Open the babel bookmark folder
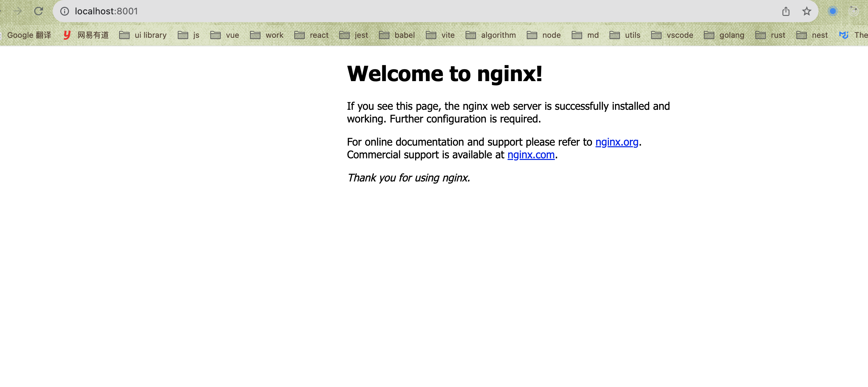 click(397, 35)
